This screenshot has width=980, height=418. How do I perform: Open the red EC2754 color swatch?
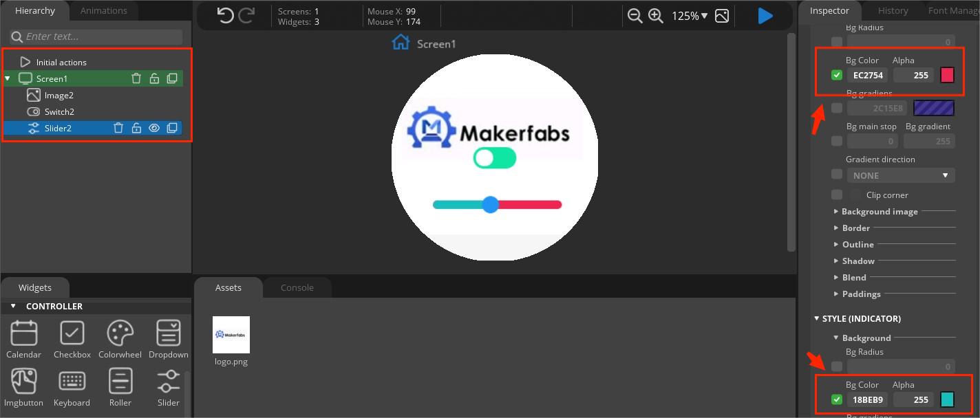(x=947, y=75)
